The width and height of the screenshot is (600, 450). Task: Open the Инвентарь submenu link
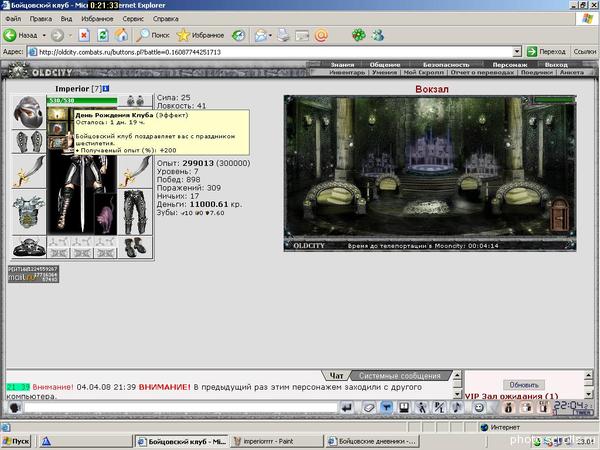pyautogui.click(x=347, y=72)
